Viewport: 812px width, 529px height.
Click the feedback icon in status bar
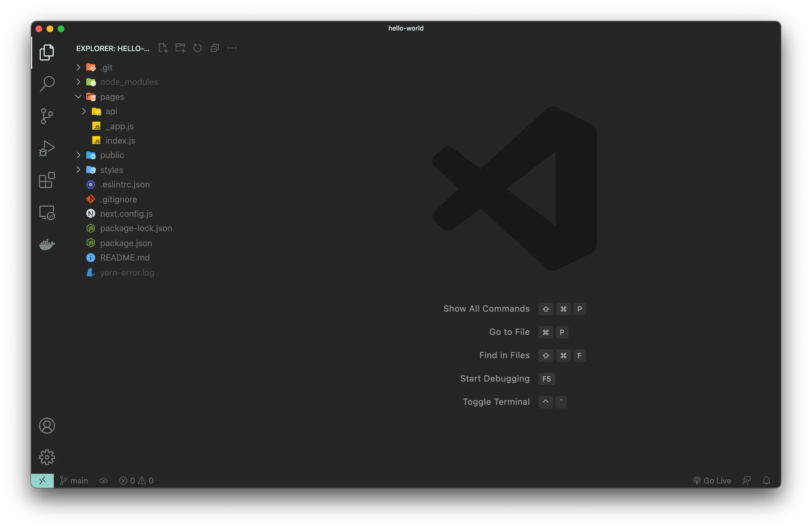(x=747, y=480)
